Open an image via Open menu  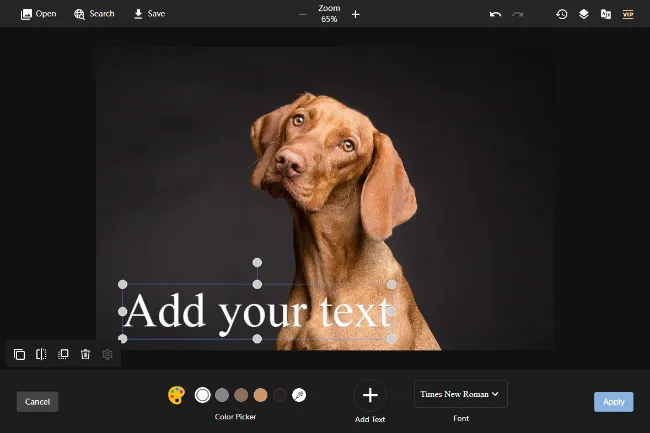(38, 14)
